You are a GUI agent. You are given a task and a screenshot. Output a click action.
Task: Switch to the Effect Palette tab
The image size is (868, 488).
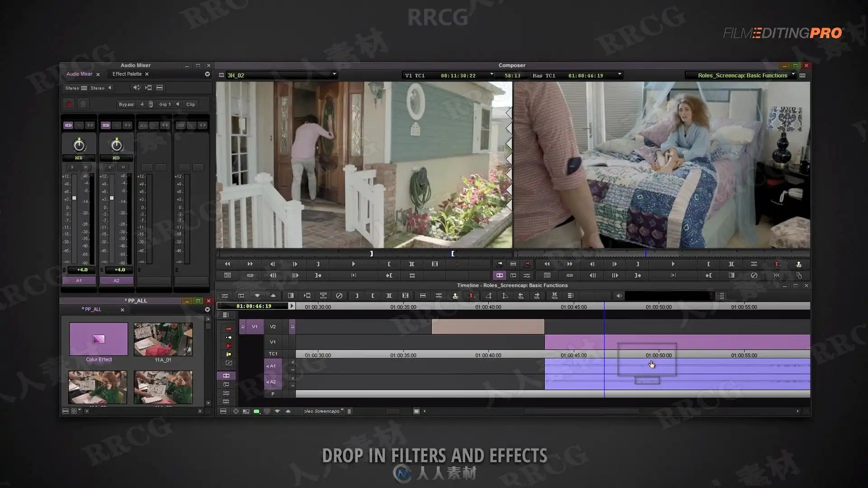[127, 74]
